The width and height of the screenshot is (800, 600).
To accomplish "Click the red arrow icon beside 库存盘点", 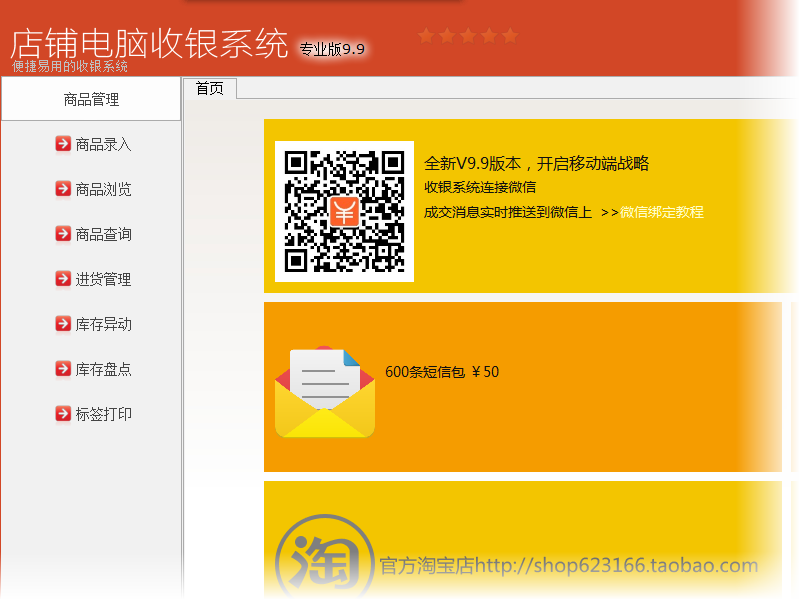I will [x=63, y=368].
